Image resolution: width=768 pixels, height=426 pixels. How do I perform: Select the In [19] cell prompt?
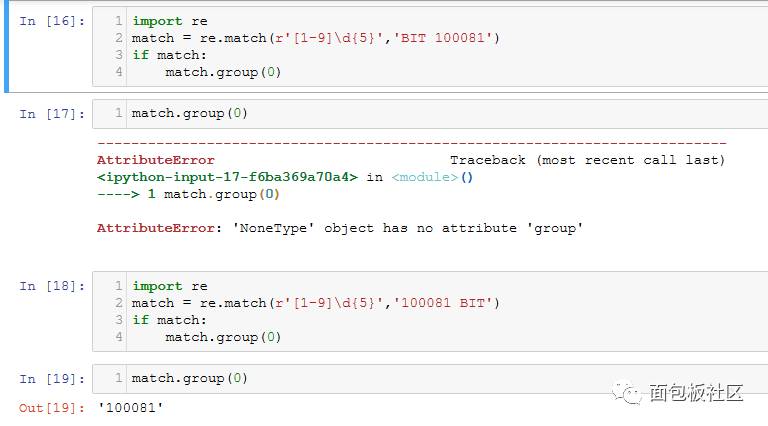click(52, 379)
